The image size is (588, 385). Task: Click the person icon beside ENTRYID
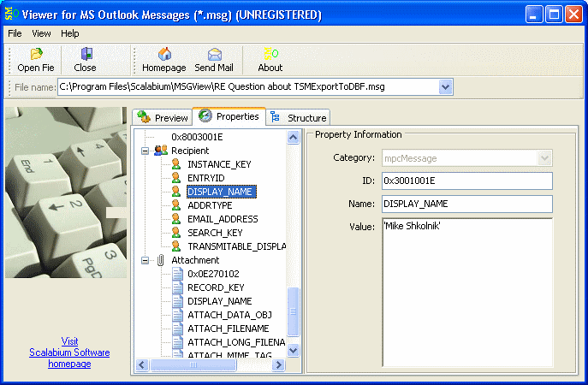[175, 178]
